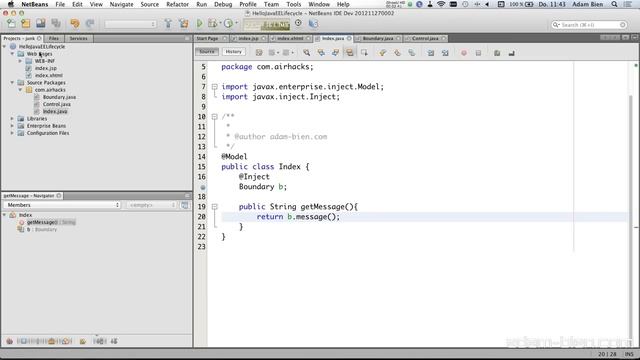Click the Comment icon in editor toolbar
This screenshot has width=640, height=360.
pyautogui.click(x=497, y=53)
